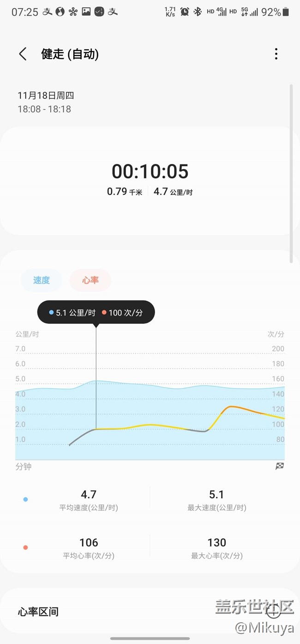
Task: Tap the 平均速度 4.7 statistic
Action: tap(89, 500)
